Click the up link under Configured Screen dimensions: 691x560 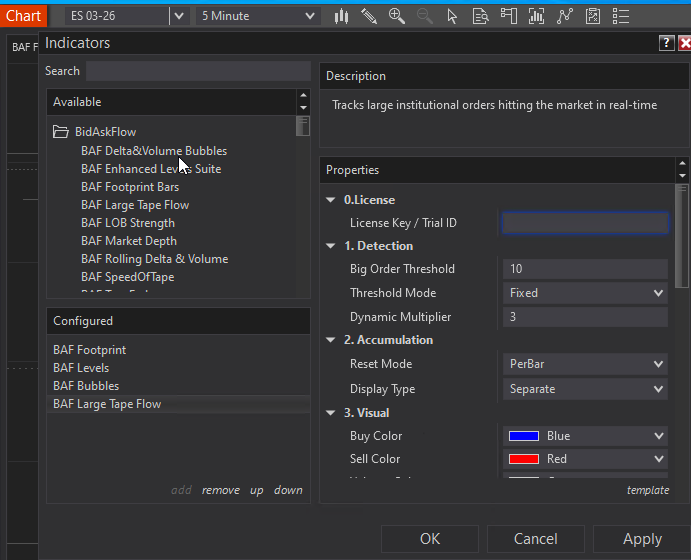256,490
